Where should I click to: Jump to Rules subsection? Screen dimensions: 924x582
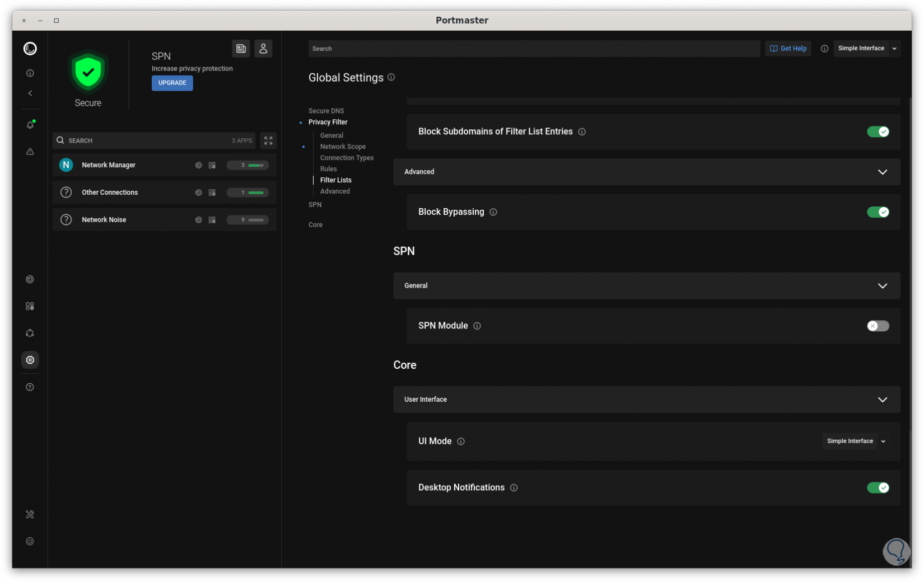click(x=329, y=169)
